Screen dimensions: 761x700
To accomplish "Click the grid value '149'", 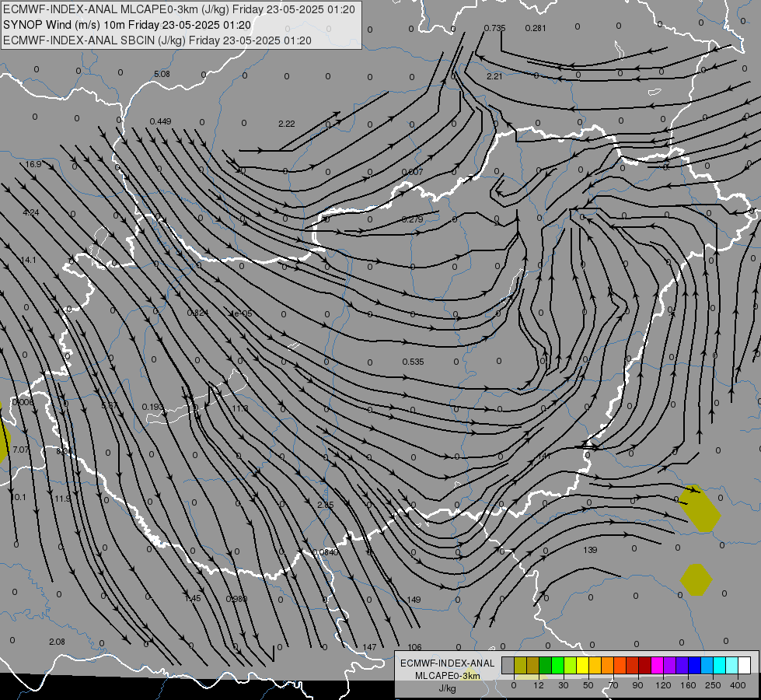I will click(x=414, y=600).
